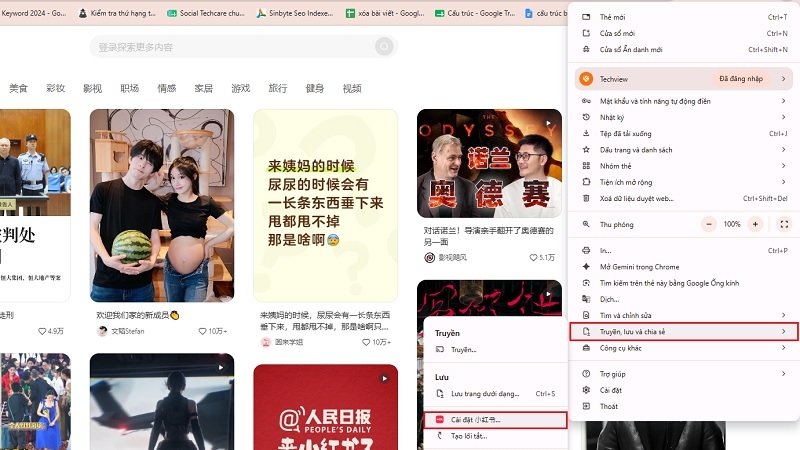Open new window via Cửa sổ mới
Screen dimensions: 800x450
click(684, 33)
